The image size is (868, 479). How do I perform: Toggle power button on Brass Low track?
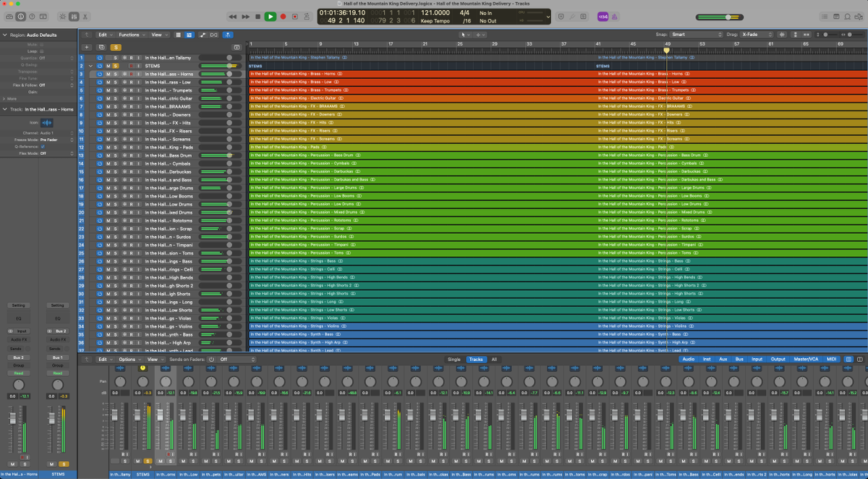pos(100,82)
